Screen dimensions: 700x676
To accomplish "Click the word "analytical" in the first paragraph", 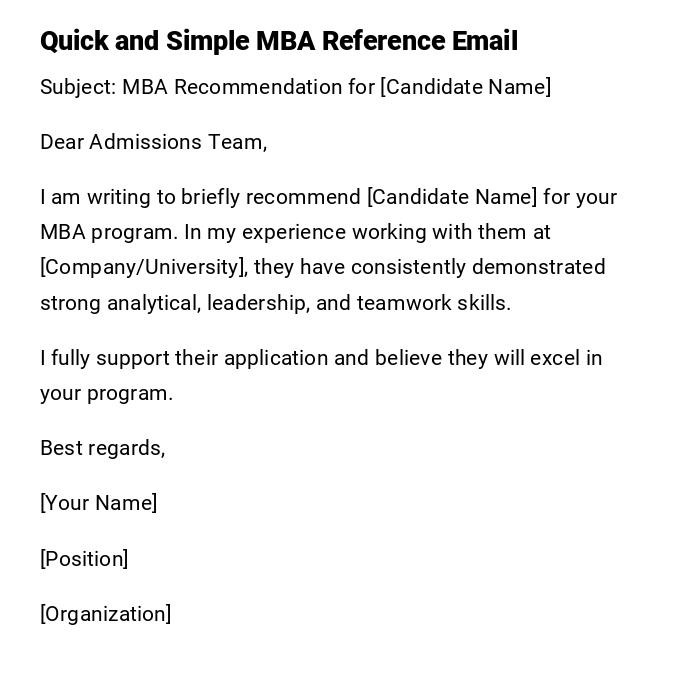I will coord(153,303).
